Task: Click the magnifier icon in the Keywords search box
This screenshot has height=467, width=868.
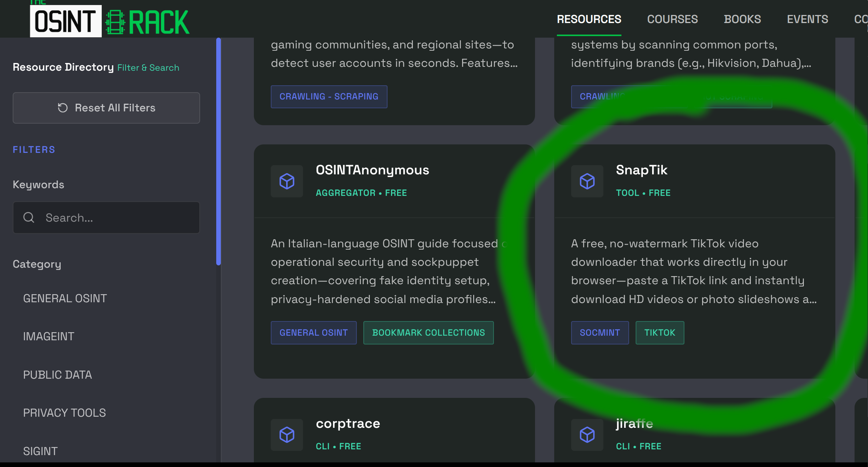Action: click(x=28, y=217)
